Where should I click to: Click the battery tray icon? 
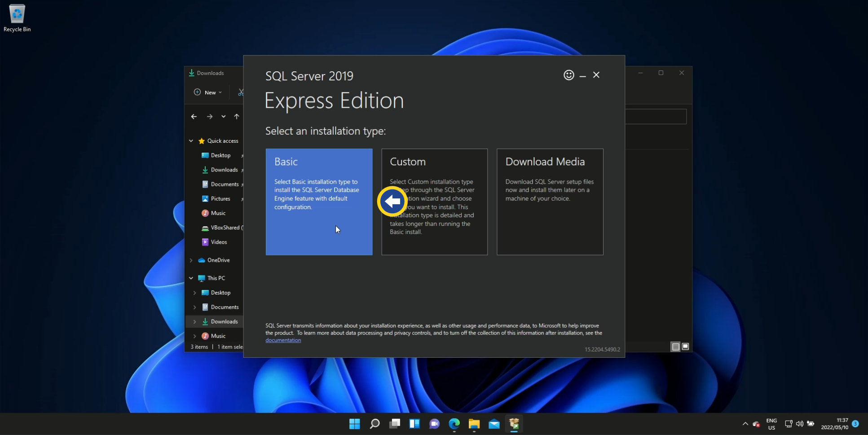811,424
